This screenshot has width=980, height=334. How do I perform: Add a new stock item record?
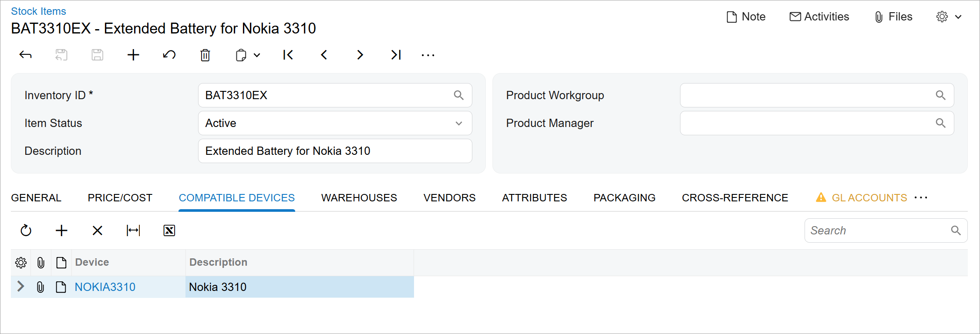point(133,55)
